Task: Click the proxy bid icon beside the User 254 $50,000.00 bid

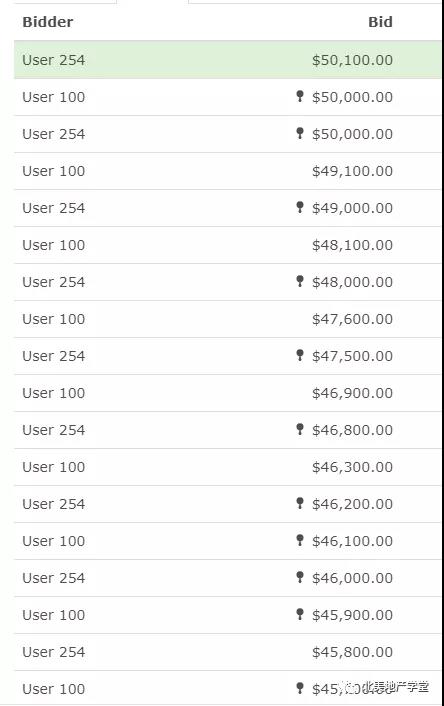Action: 300,133
